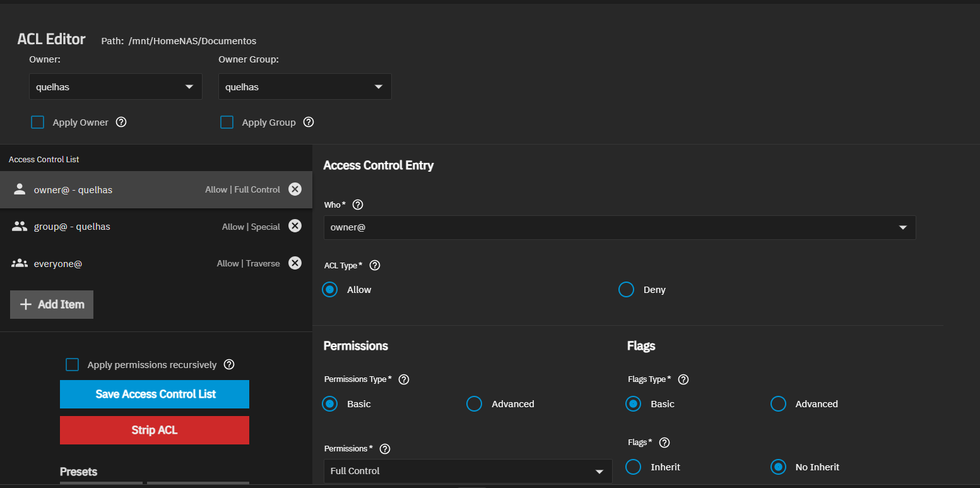The height and width of the screenshot is (488, 980).
Task: Show help for Apply Group
Action: click(309, 122)
